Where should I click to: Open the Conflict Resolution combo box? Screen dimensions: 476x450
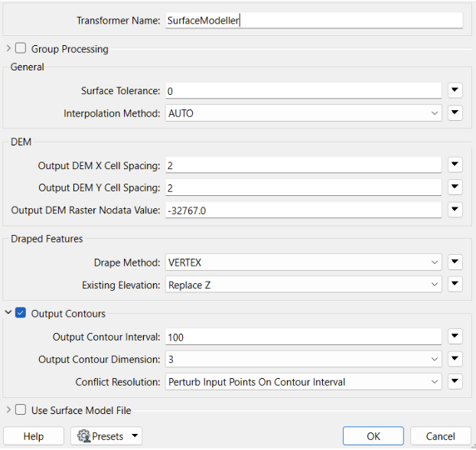[x=303, y=382]
